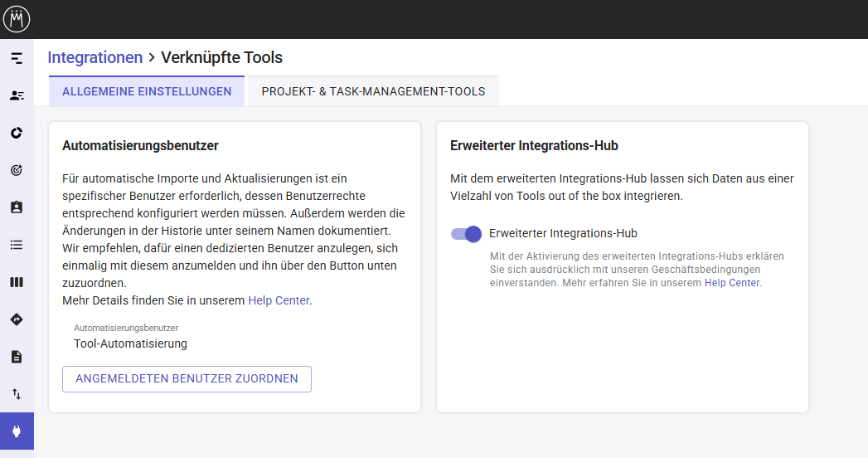Click the Automatisierungsbenutzer card heading
This screenshot has width=868, height=458.
(x=141, y=146)
